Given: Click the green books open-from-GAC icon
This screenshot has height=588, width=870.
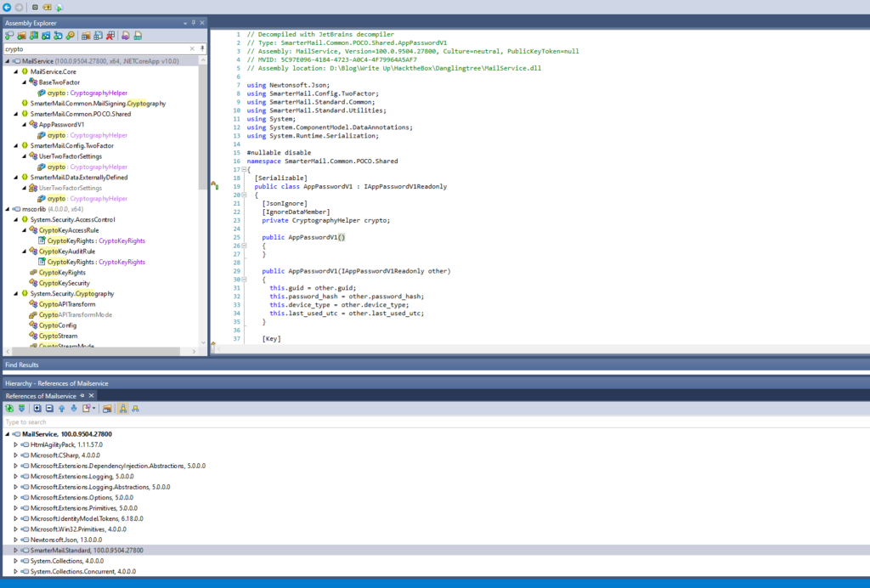Looking at the screenshot, I should pyautogui.click(x=34, y=36).
